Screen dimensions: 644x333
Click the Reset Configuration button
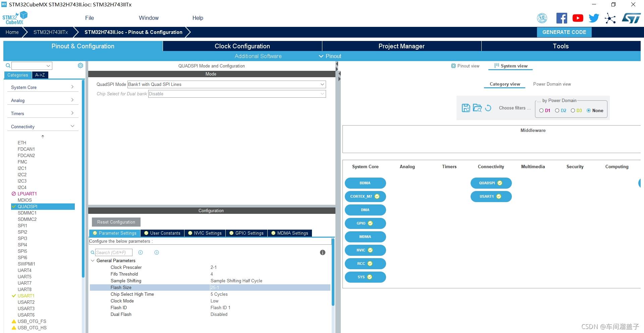(x=116, y=222)
